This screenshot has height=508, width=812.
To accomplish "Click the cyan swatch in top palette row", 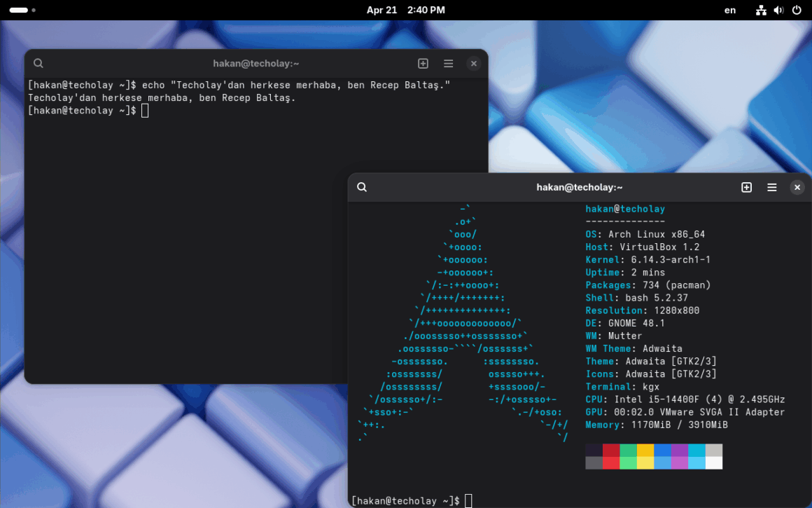I will (x=696, y=450).
